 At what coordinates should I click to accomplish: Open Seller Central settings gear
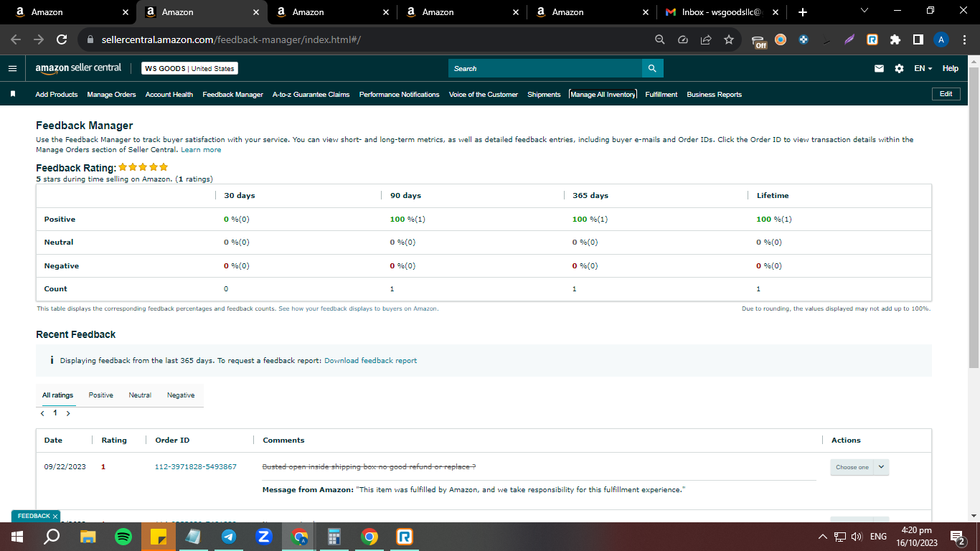pyautogui.click(x=899, y=68)
